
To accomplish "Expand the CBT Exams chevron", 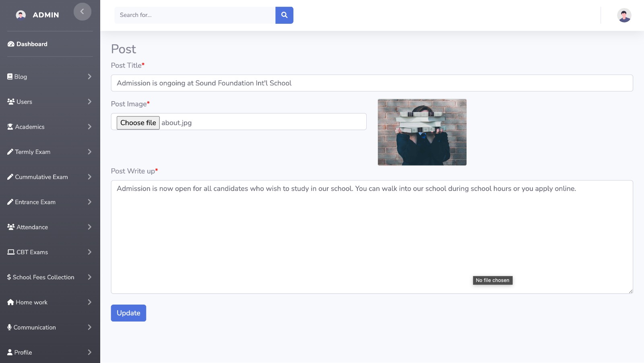I will [x=89, y=252].
